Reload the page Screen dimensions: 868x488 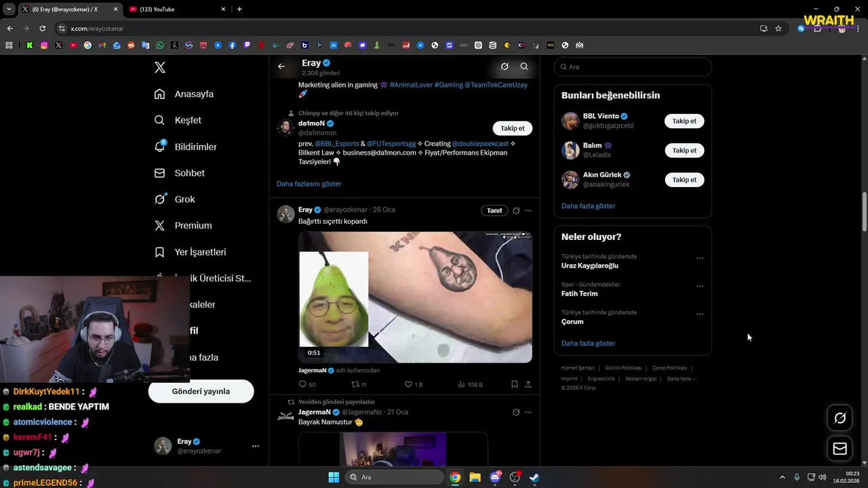pyautogui.click(x=42, y=28)
